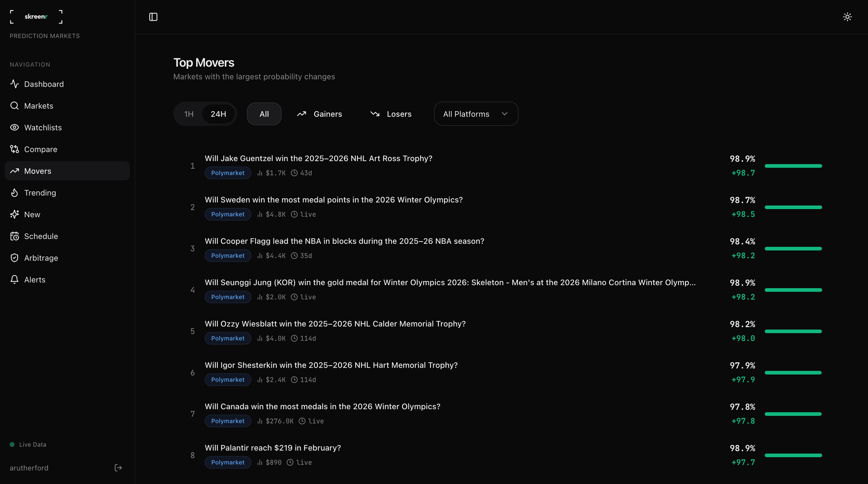Click probability bar for Jake Guentzel market

[793, 166]
